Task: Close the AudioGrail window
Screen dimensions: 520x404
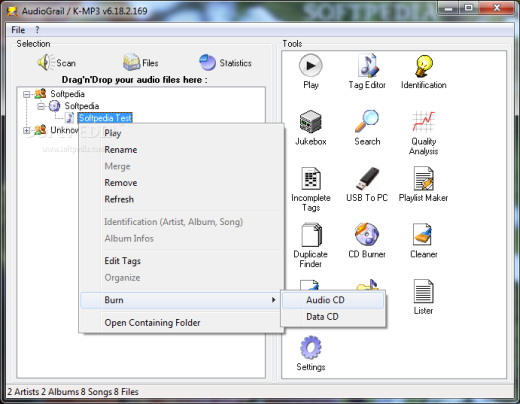Action: tap(497, 8)
